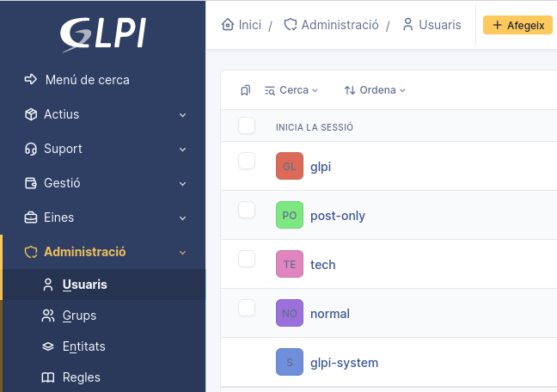Screen dimensions: 557x392
Task: Check the box for user tech
Action: 247,259
